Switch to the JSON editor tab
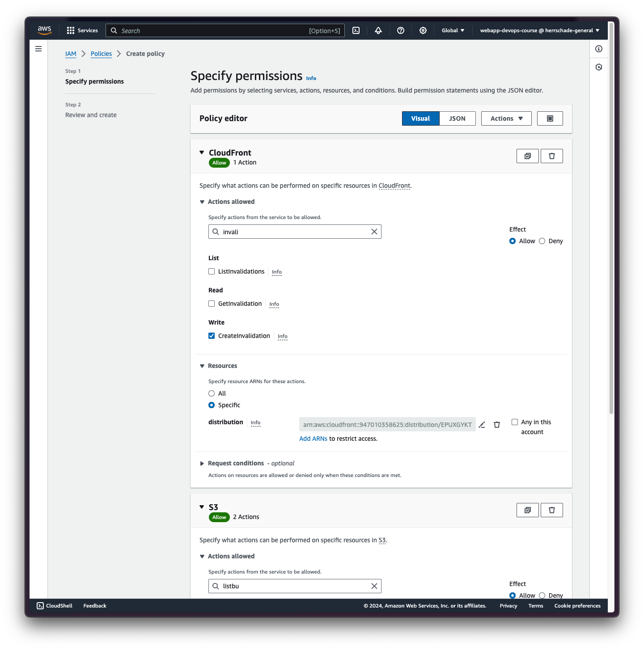Viewport: 644px width, 650px height. pyautogui.click(x=457, y=118)
